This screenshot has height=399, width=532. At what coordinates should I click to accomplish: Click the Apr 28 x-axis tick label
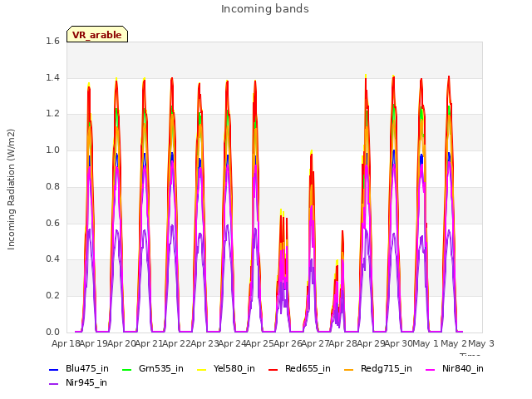tap(342, 343)
